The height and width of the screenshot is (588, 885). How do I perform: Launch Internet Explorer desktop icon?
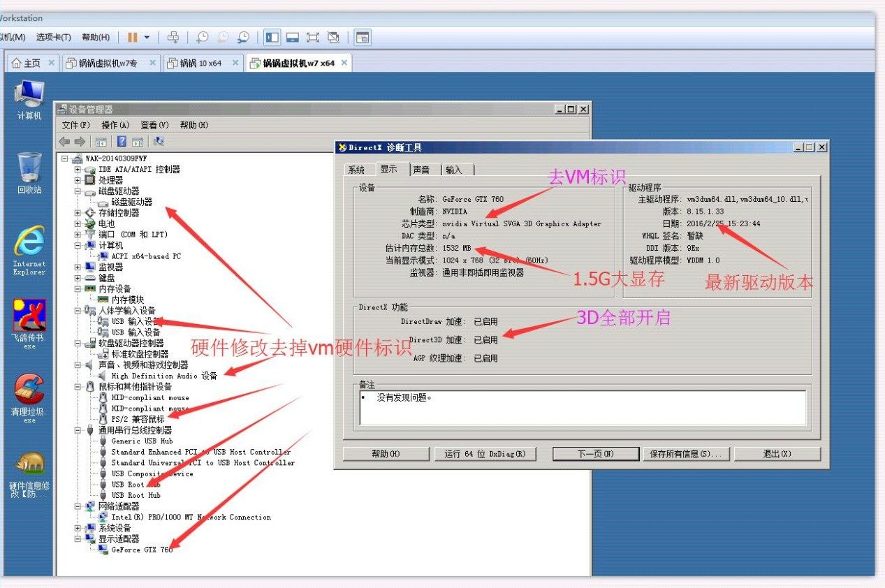tap(29, 250)
